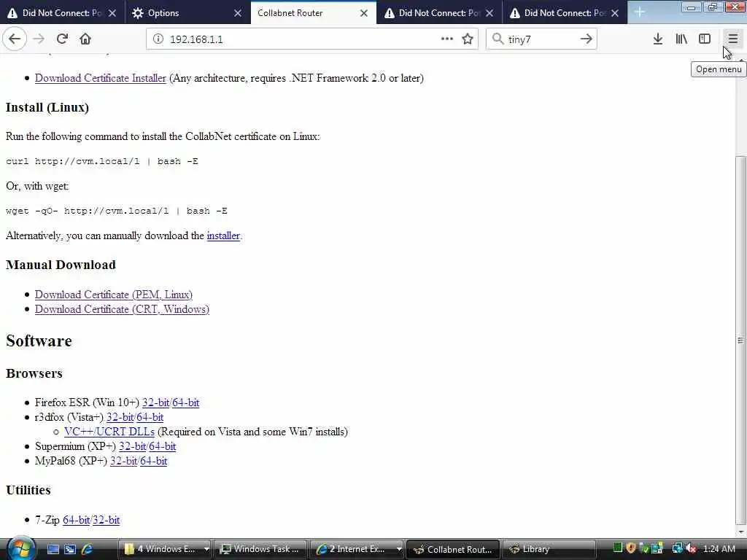Image resolution: width=747 pixels, height=560 pixels.
Task: Download 7-Zip 64-bit
Action: [x=76, y=520]
